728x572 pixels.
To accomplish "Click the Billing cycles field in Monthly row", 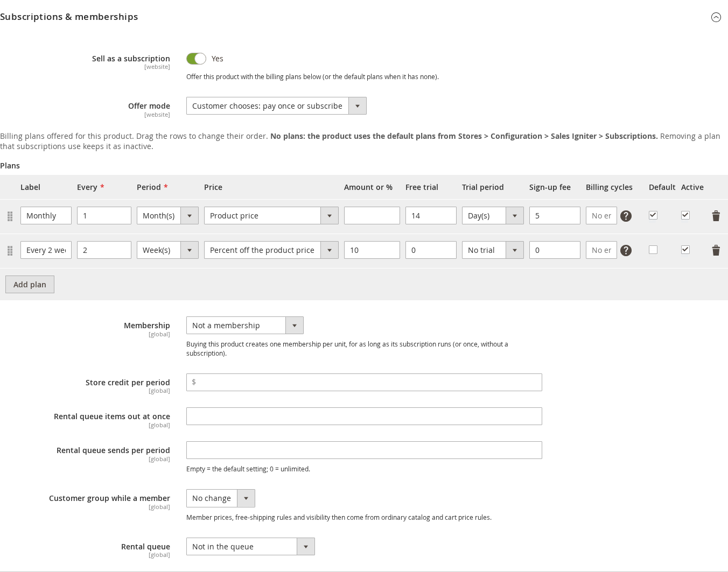I will click(x=601, y=216).
